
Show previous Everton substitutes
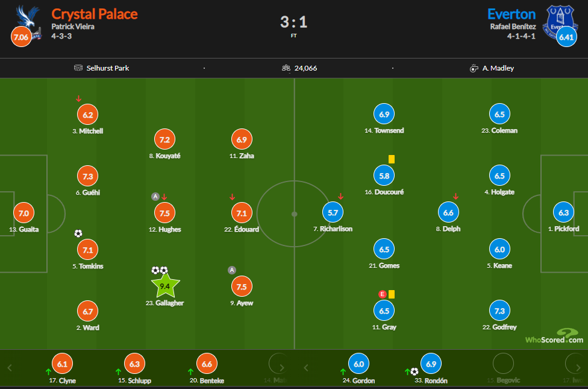(305, 368)
